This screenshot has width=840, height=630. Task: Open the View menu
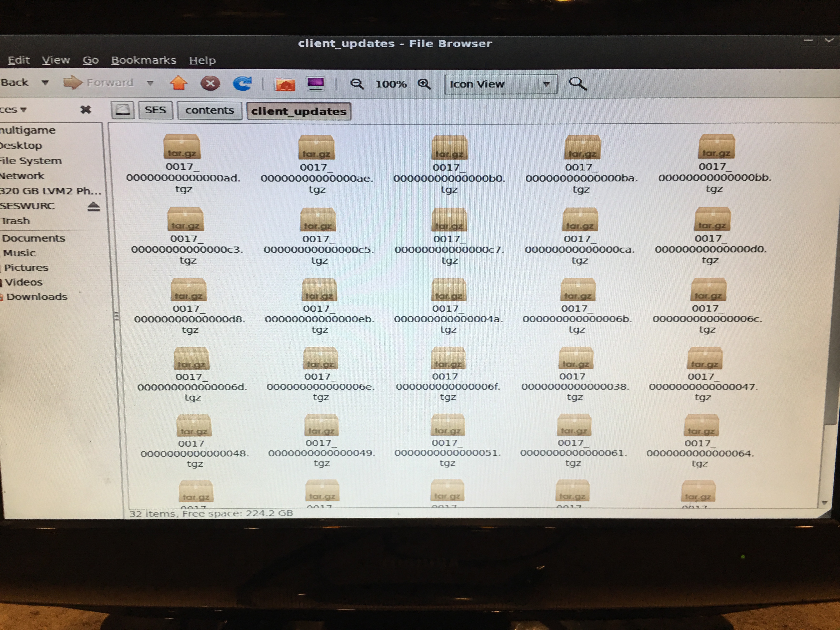56,60
